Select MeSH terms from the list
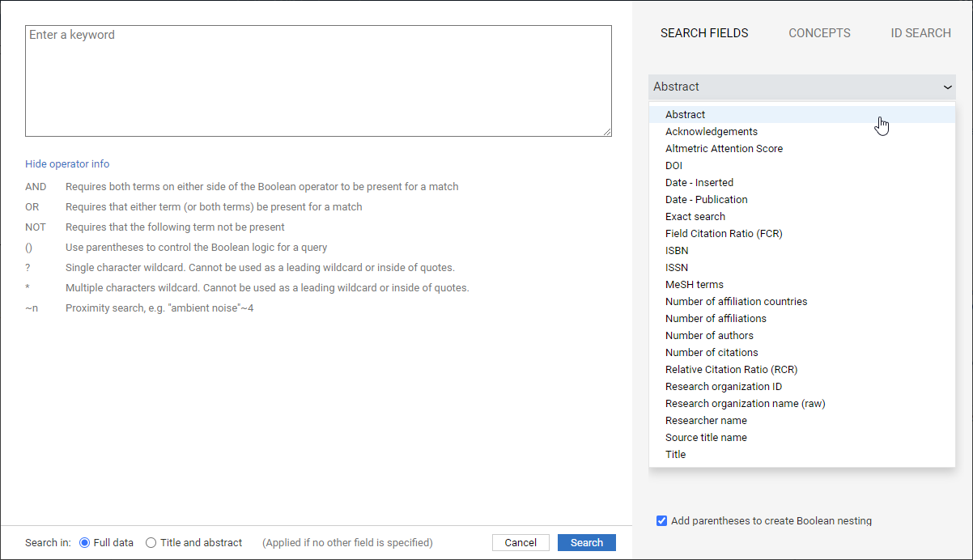This screenshot has height=560, width=973. click(x=694, y=285)
